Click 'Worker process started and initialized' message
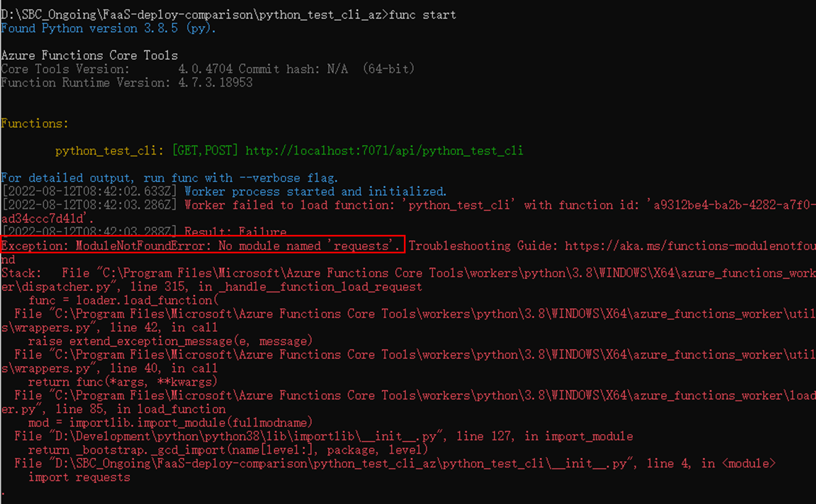Image resolution: width=816 pixels, height=504 pixels. click(315, 191)
